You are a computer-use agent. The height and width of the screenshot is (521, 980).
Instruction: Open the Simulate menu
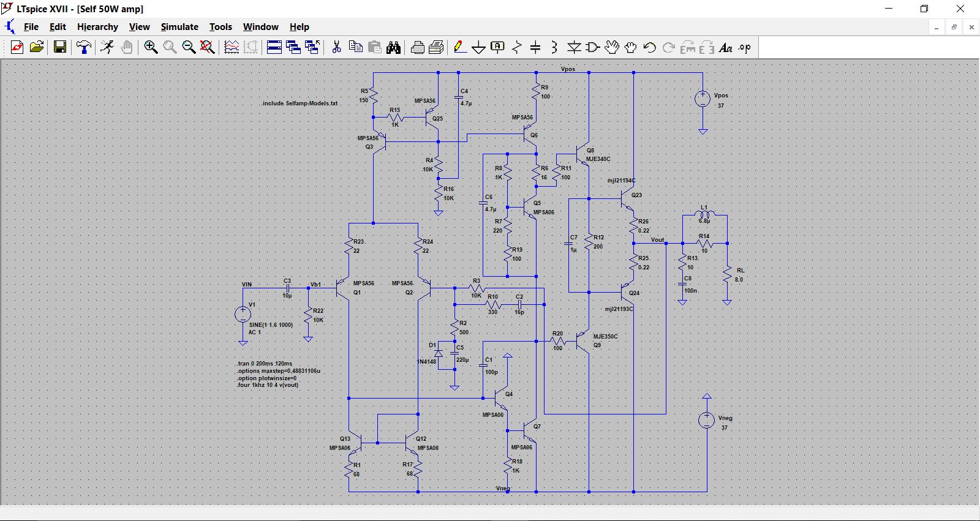[179, 27]
